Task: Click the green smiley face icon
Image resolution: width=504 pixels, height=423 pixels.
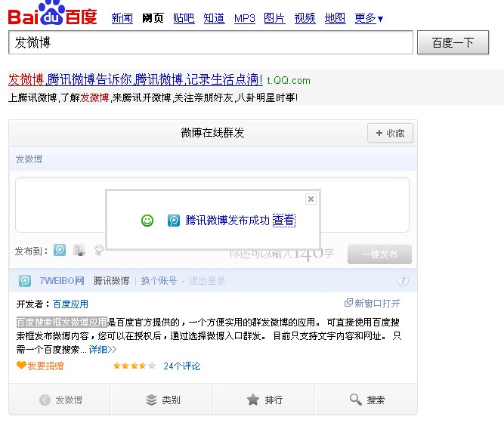Action: [x=147, y=221]
